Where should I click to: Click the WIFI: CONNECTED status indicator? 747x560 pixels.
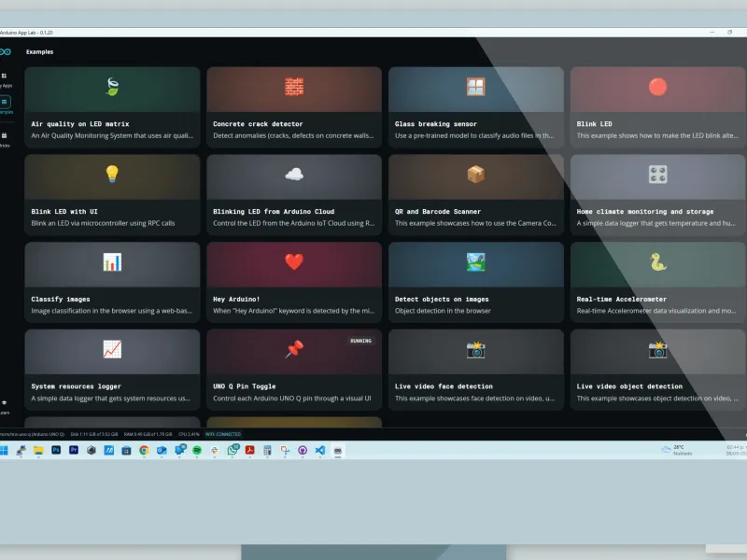click(223, 434)
